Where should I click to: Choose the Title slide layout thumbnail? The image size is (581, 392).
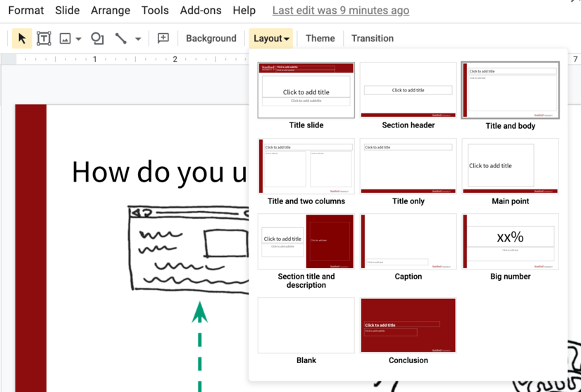pos(306,90)
